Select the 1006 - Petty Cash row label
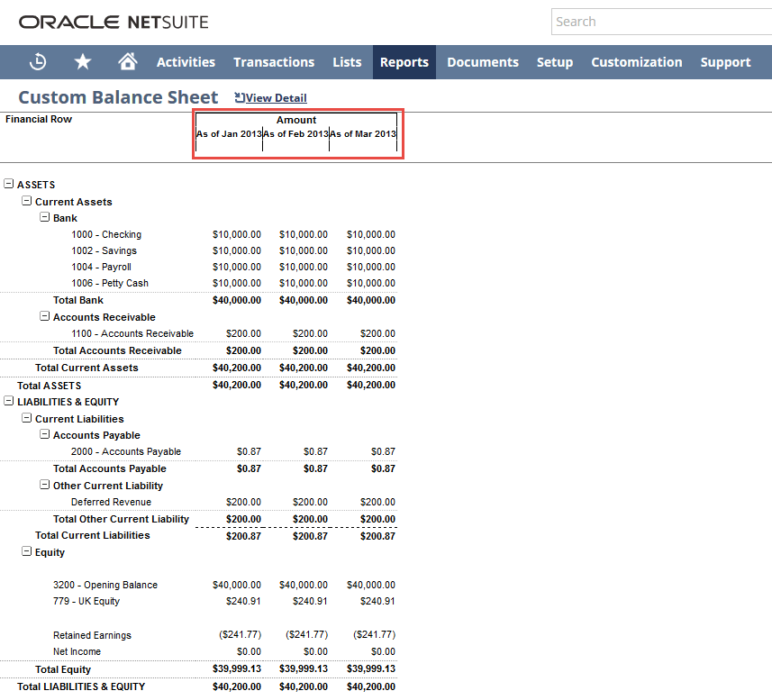The image size is (772, 700). point(110,283)
